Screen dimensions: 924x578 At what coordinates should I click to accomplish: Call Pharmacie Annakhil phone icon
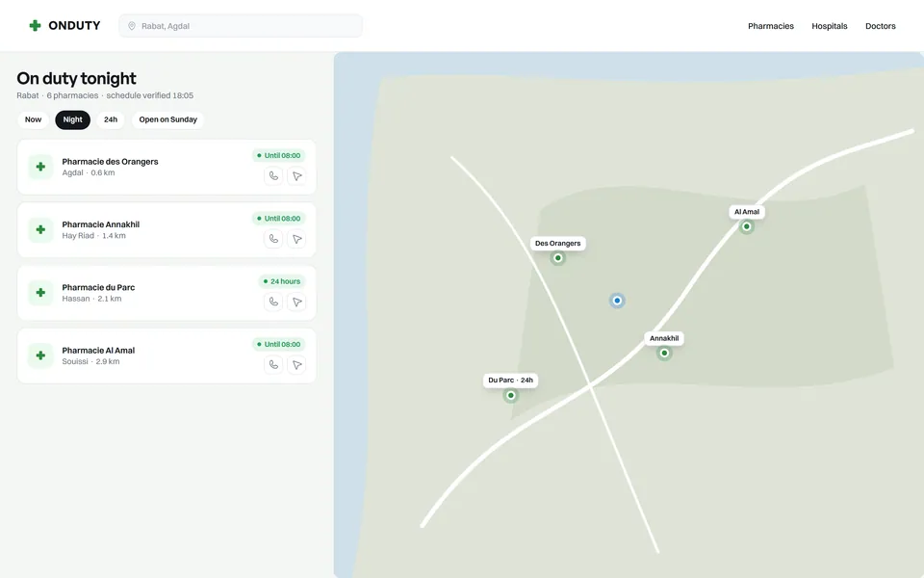click(273, 239)
